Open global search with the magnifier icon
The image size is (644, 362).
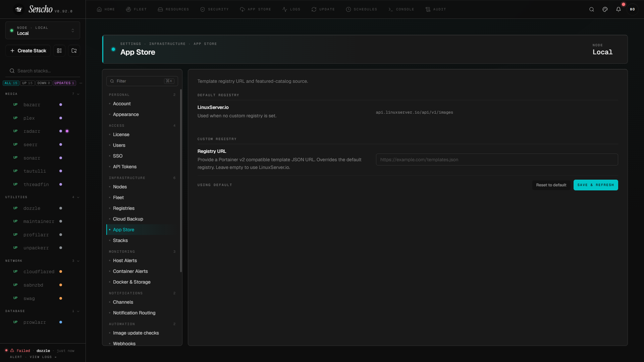click(x=592, y=9)
